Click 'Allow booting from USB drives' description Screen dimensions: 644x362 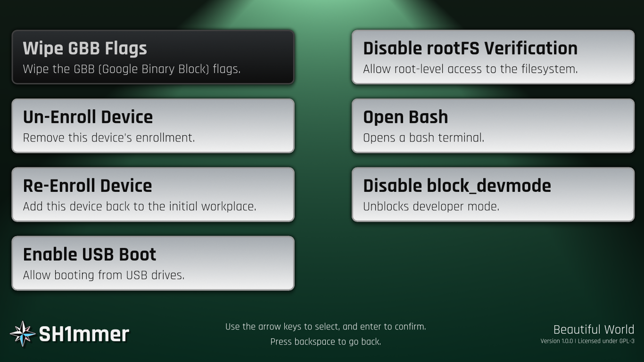tap(104, 275)
